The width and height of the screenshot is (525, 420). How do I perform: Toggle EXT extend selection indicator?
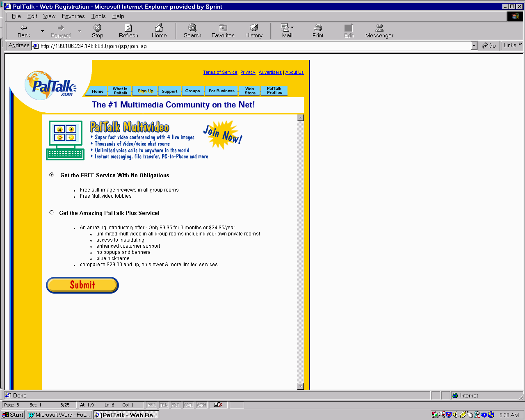(176, 405)
